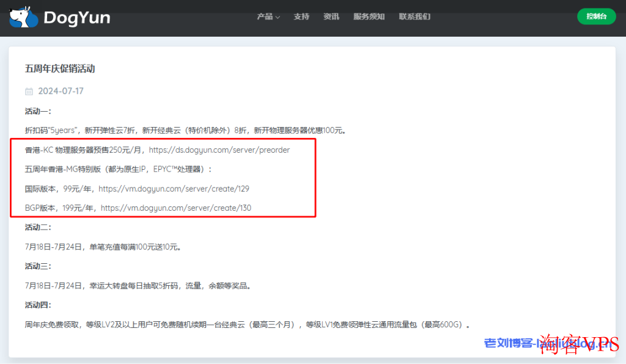626x364 pixels.
Task: Go to the 资讯 page
Action: pos(331,16)
